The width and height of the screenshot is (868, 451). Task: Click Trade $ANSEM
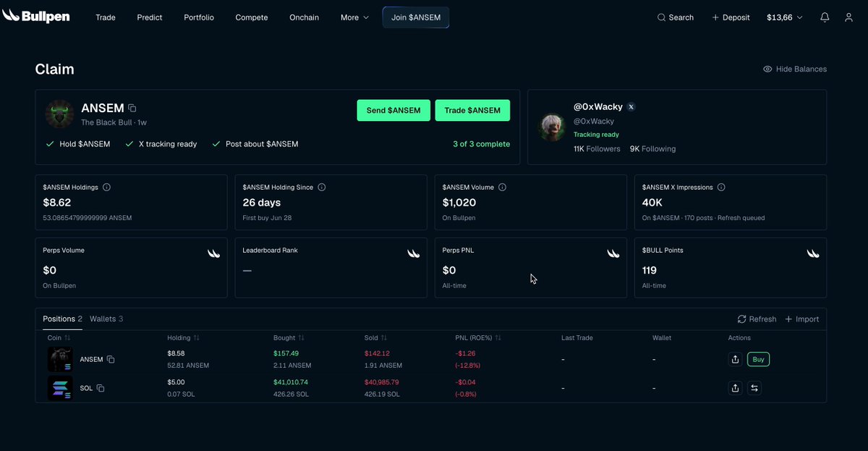pos(472,110)
